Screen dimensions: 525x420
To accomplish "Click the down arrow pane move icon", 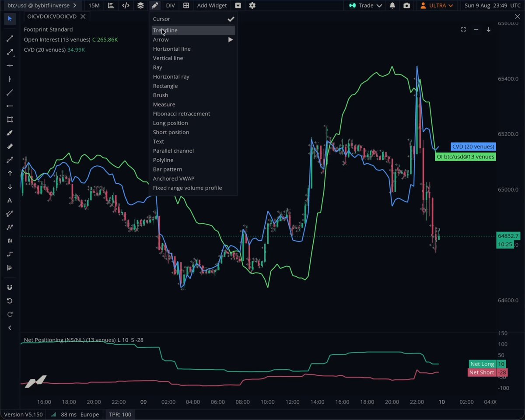I will pyautogui.click(x=489, y=29).
